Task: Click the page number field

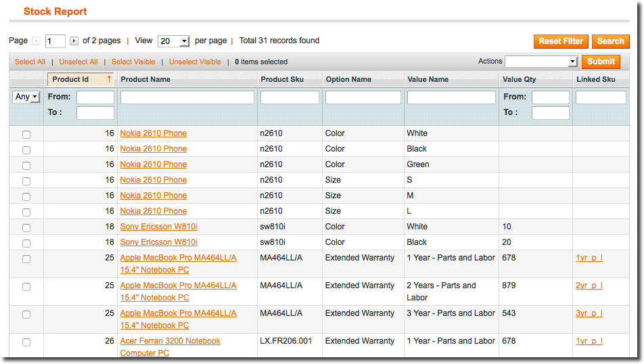Action: coord(55,41)
